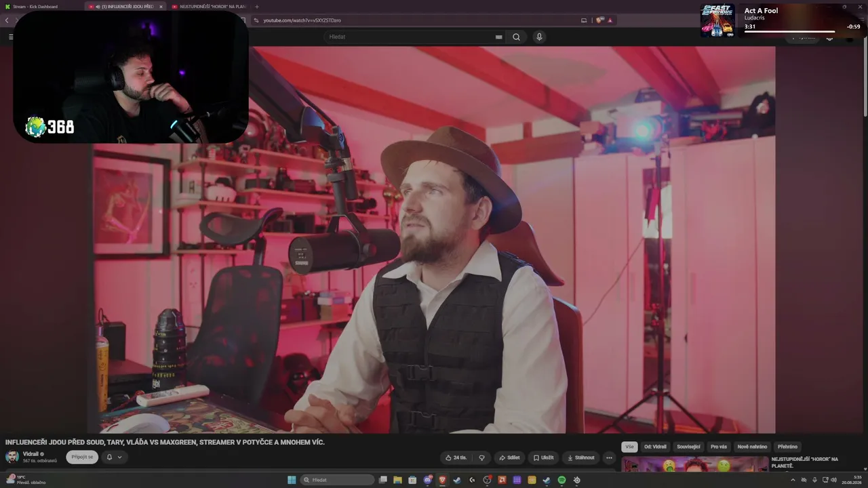Expand the notification options chevron

point(120,457)
